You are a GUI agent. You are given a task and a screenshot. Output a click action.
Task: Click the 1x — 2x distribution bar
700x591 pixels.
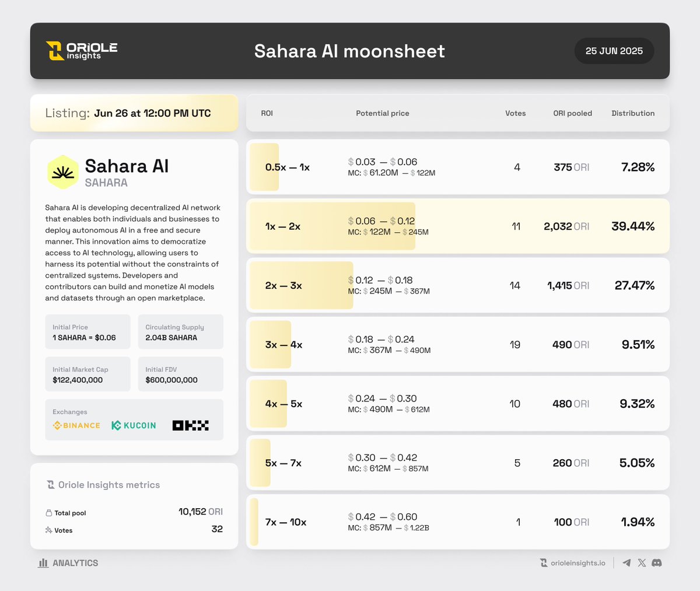click(x=332, y=226)
